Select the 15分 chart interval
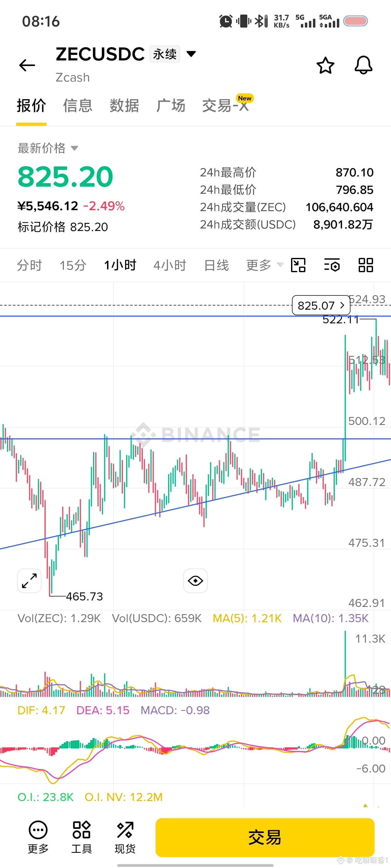Screen dimensions: 391x868 (x=73, y=265)
